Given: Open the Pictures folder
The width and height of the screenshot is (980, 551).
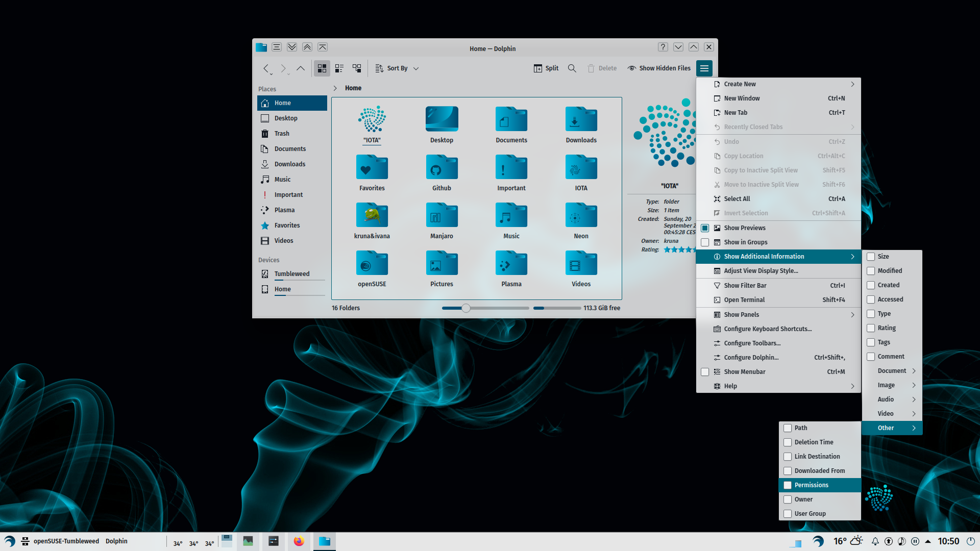Looking at the screenshot, I should [442, 263].
